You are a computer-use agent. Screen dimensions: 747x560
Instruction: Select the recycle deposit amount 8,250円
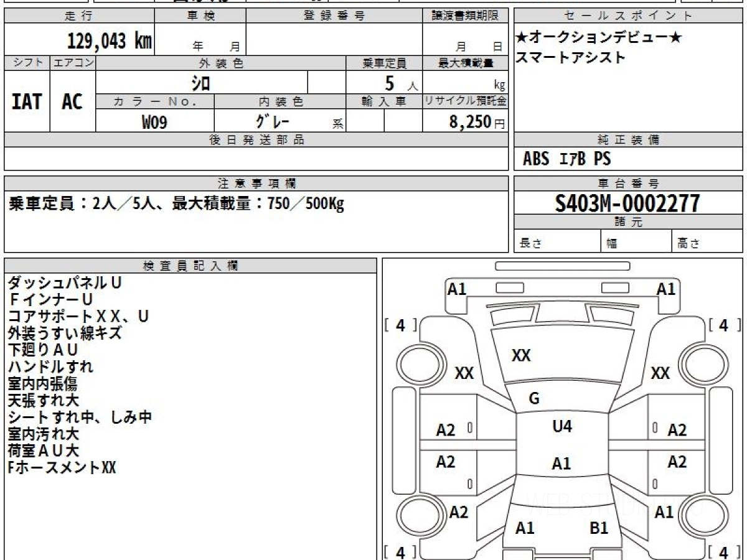[477, 123]
